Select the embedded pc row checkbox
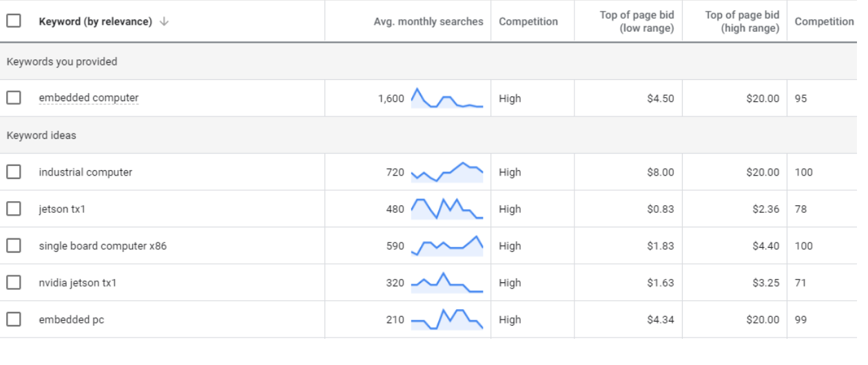 point(14,320)
